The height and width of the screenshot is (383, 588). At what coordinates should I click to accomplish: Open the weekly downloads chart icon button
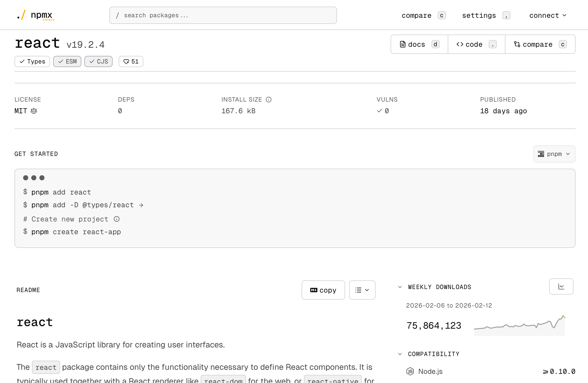coord(561,286)
